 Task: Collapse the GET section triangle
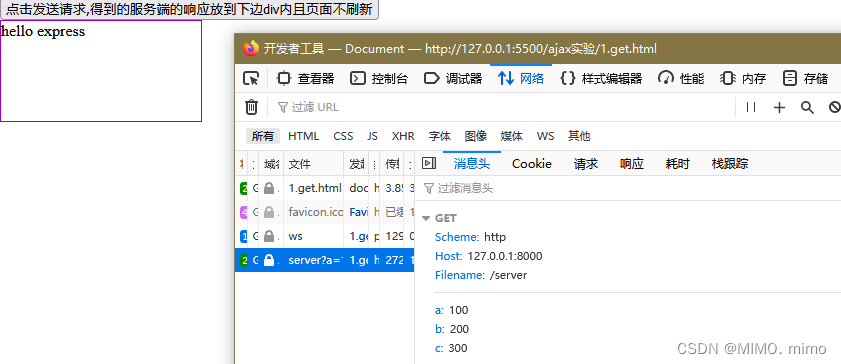coord(426,218)
